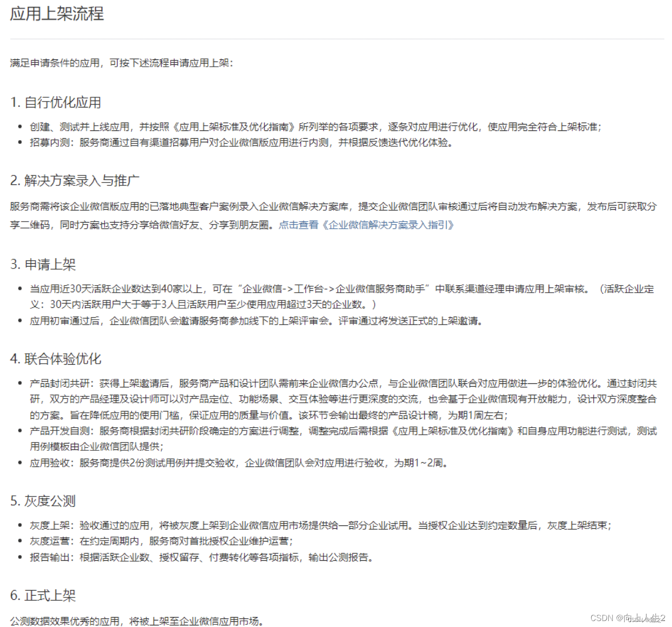This screenshot has width=672, height=627.
Task: Click the bullet starting 应用初审通过后
Action: 256,321
